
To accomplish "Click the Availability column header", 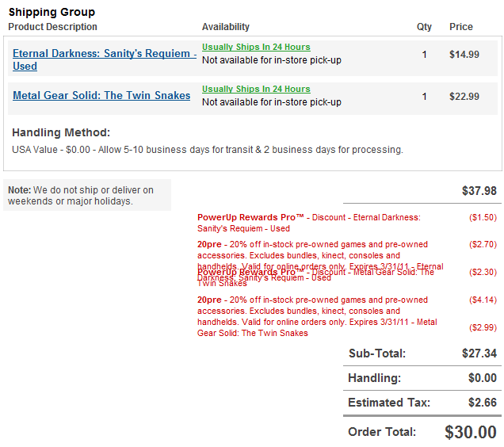I will [225, 27].
